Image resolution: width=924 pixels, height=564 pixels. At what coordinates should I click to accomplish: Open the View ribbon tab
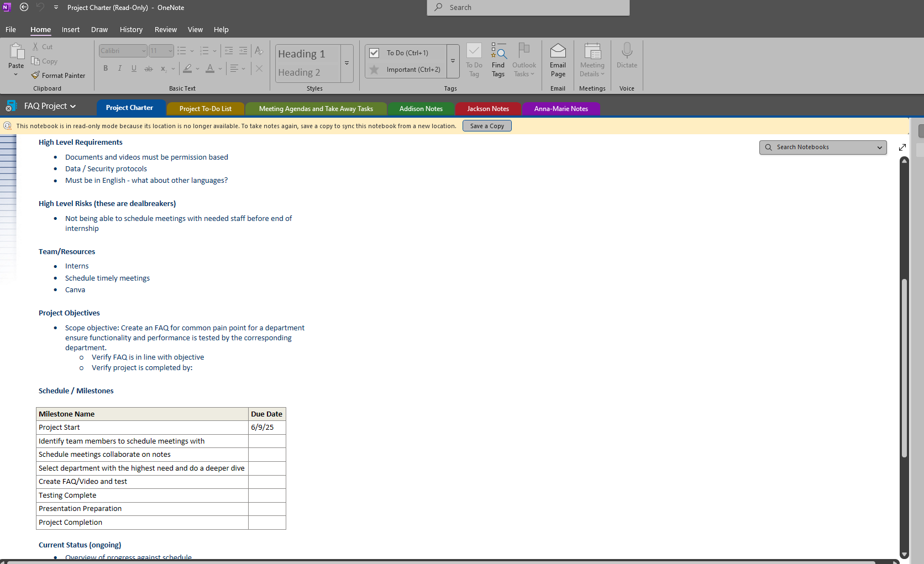(195, 30)
